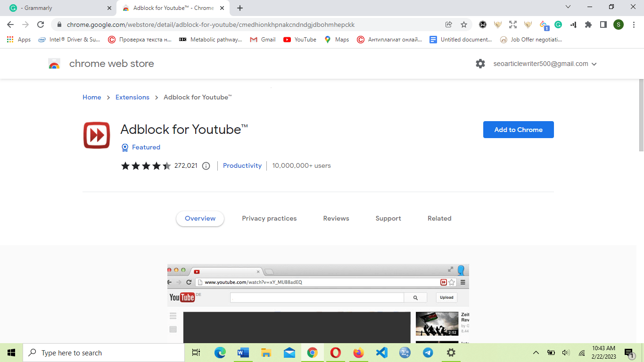The height and width of the screenshot is (362, 644).
Task: Open the Extensions puzzle menu
Action: coord(588,25)
